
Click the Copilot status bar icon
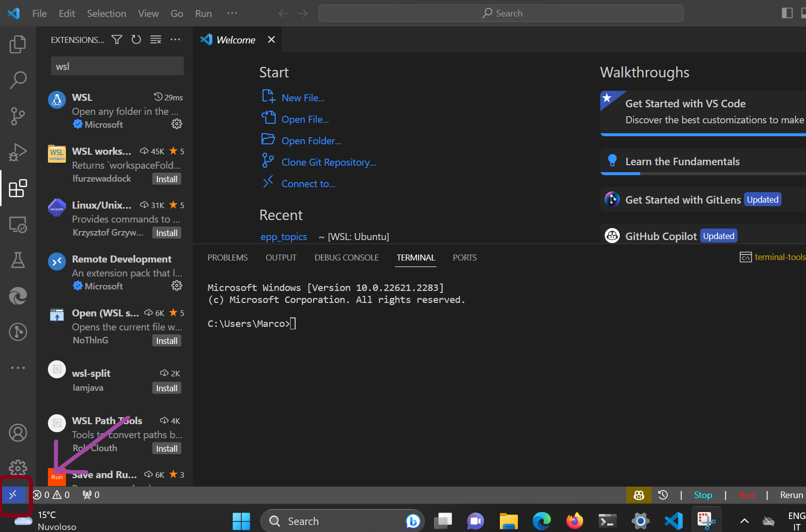tap(639, 495)
